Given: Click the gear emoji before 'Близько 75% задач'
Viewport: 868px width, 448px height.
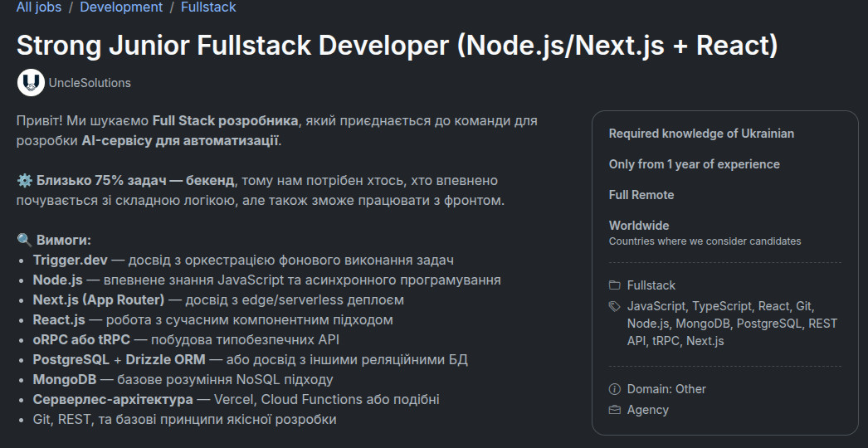Looking at the screenshot, I should point(24,181).
